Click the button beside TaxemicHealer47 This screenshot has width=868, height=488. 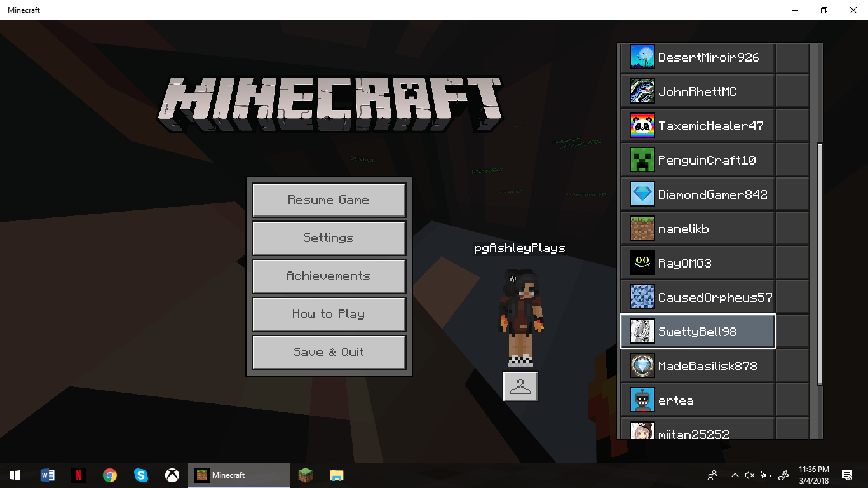click(792, 126)
